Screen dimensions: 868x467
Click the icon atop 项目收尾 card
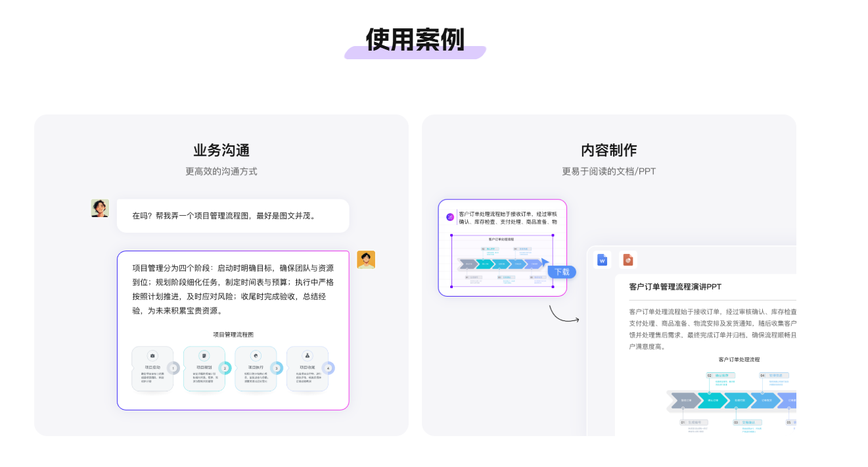point(307,355)
